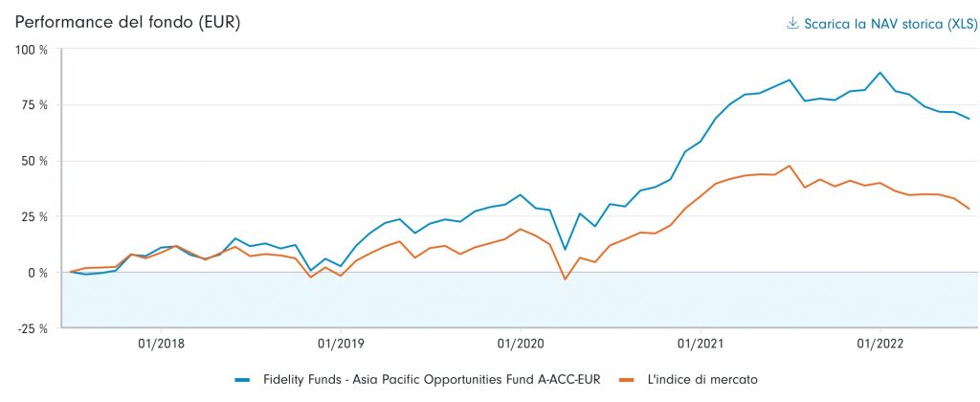Click the download arrow icon beside Scarica
The height and width of the screenshot is (402, 980).
pyautogui.click(x=792, y=24)
